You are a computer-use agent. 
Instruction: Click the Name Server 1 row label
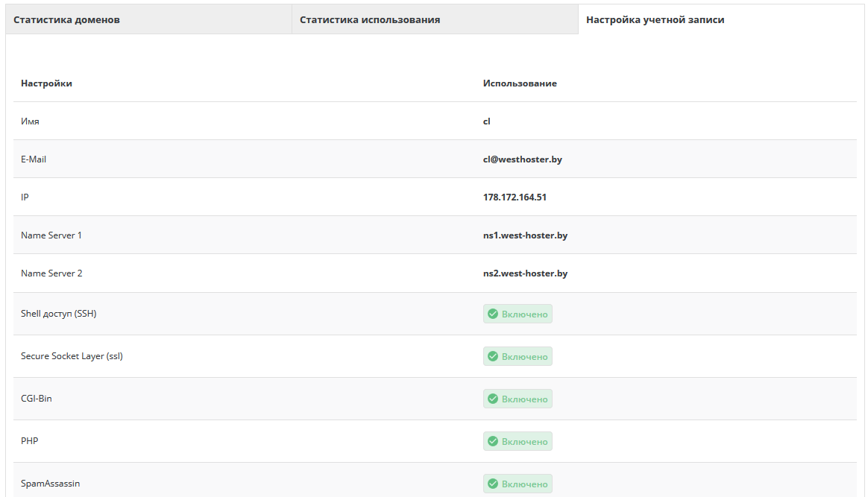(51, 235)
